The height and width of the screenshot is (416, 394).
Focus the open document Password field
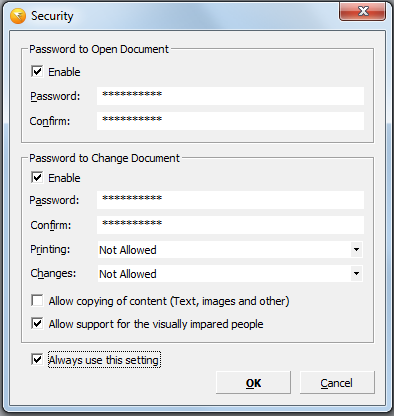point(230,96)
